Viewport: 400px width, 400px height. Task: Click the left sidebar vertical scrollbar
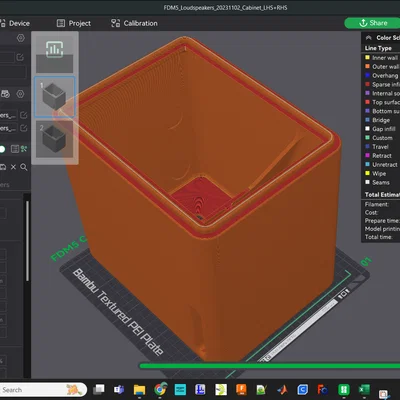[x=27, y=241]
